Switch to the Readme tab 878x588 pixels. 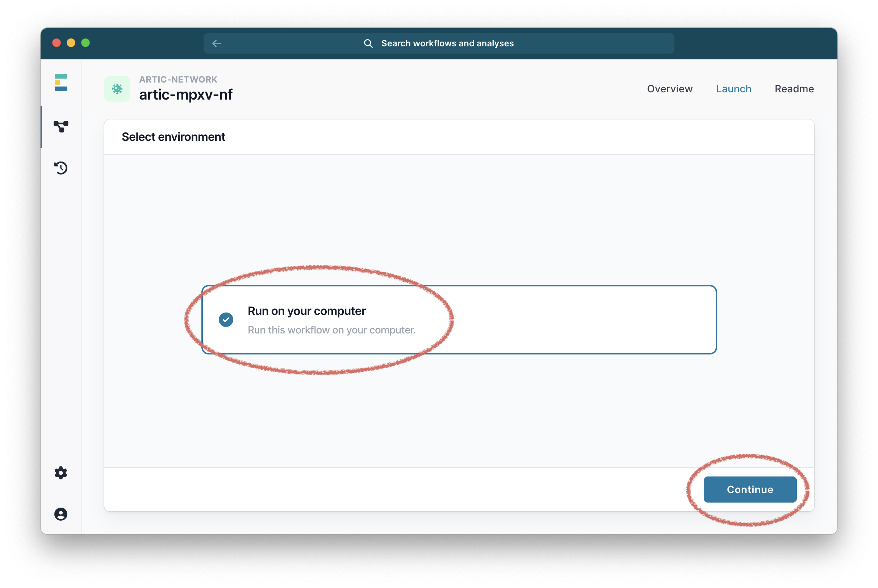(794, 89)
